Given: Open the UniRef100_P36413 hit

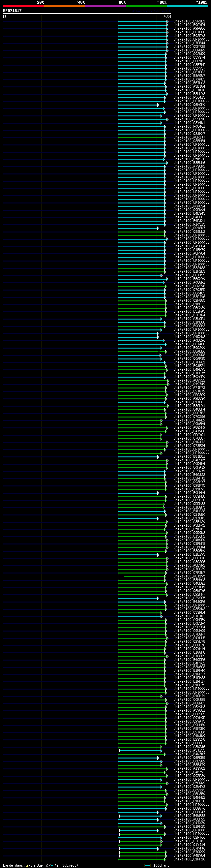Looking at the screenshot, I should (x=189, y=98).
